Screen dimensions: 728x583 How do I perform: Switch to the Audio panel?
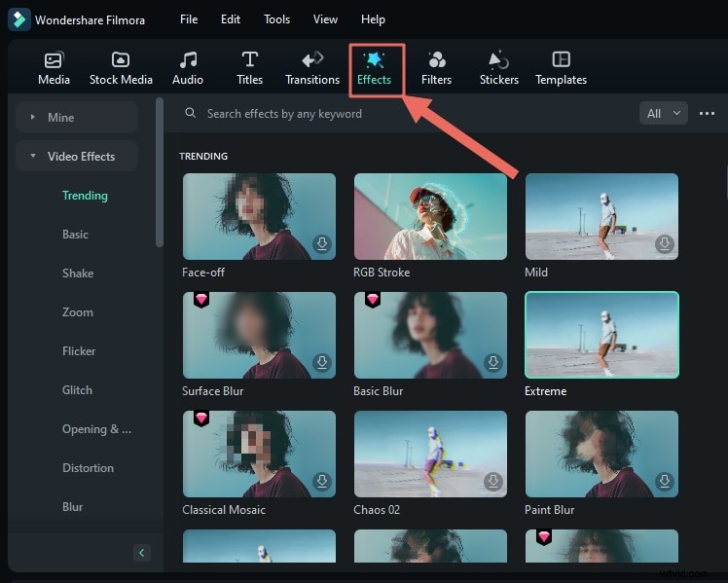[x=188, y=60]
